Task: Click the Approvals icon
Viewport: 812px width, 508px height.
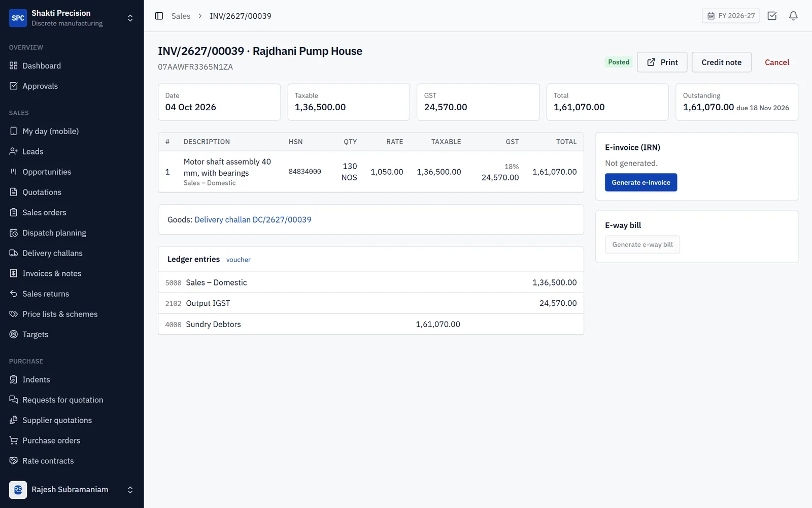Action: tap(14, 86)
